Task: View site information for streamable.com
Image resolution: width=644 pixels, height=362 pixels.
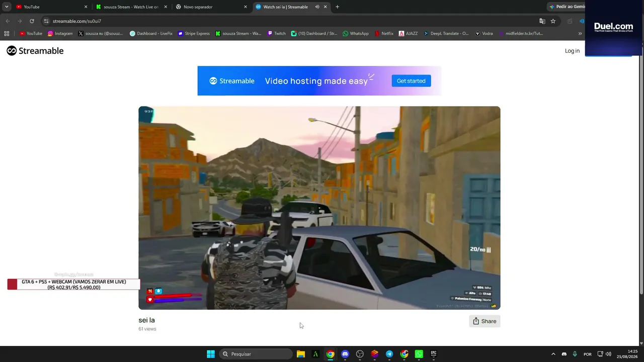Action: tap(46, 21)
